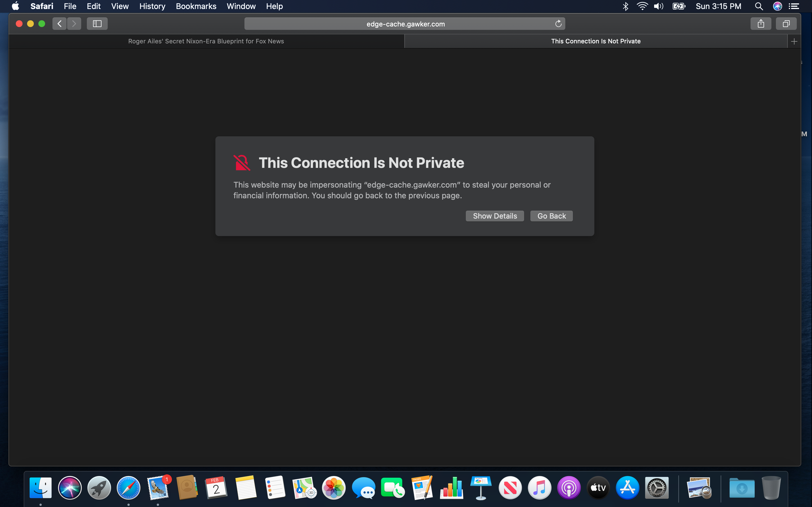Open the Bluetooth status menu
Screen dimensions: 812x507
[625, 6]
